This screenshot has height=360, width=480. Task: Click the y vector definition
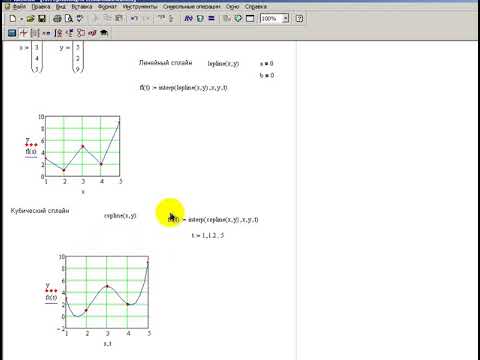[x=71, y=57]
